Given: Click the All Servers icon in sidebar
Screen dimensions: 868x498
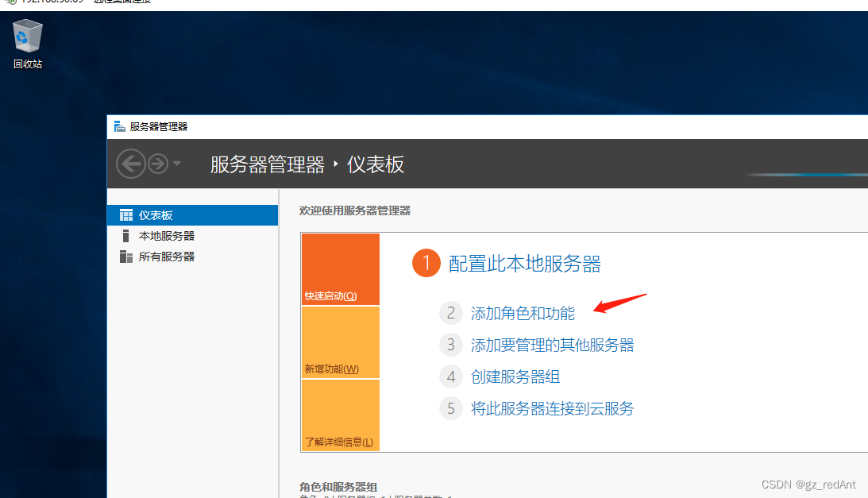Looking at the screenshot, I should click(x=126, y=257).
